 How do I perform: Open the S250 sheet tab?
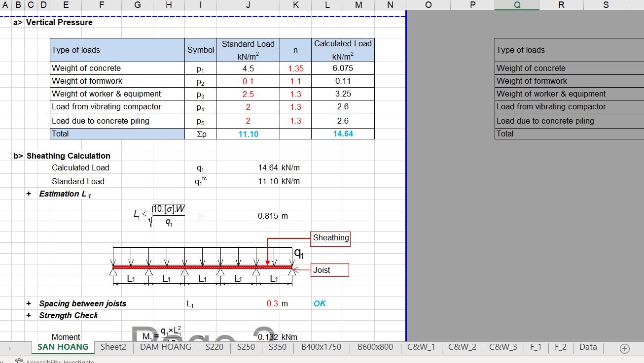tap(246, 347)
